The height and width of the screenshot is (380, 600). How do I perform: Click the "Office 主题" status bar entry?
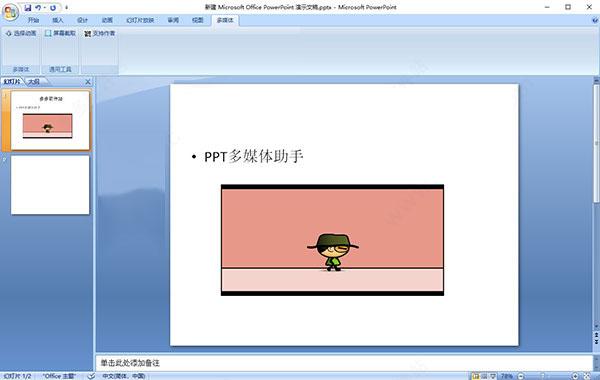(x=59, y=376)
